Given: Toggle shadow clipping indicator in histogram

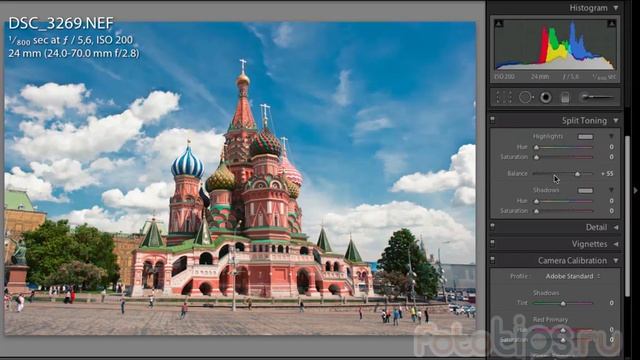Looking at the screenshot, I should click(499, 24).
